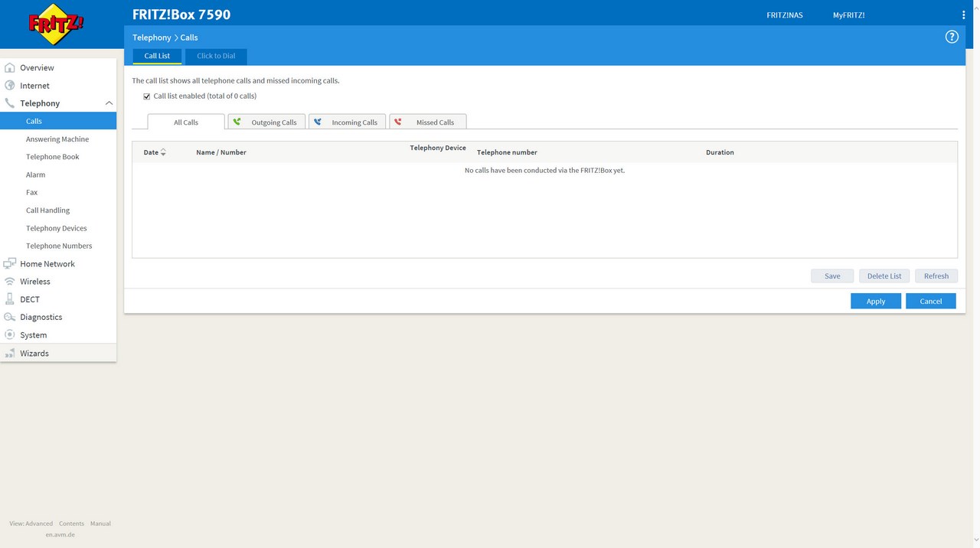The image size is (980, 548).
Task: Select the Incoming Calls tab
Action: (x=348, y=122)
